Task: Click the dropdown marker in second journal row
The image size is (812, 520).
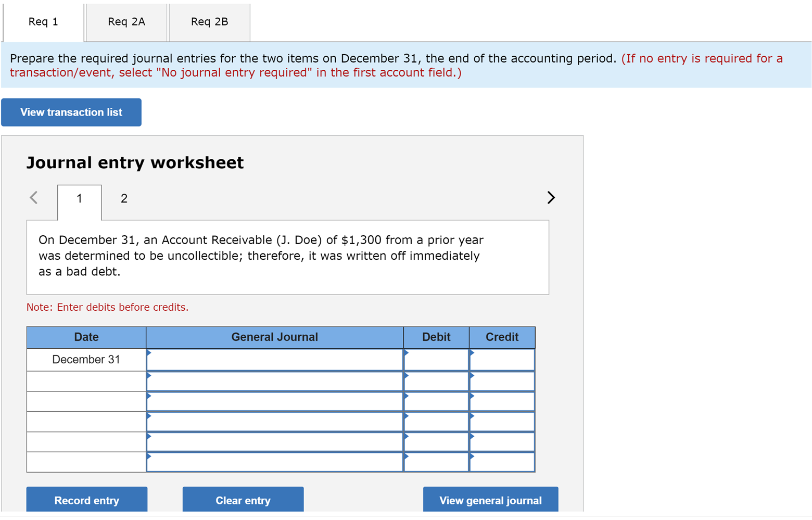Action: pyautogui.click(x=150, y=376)
